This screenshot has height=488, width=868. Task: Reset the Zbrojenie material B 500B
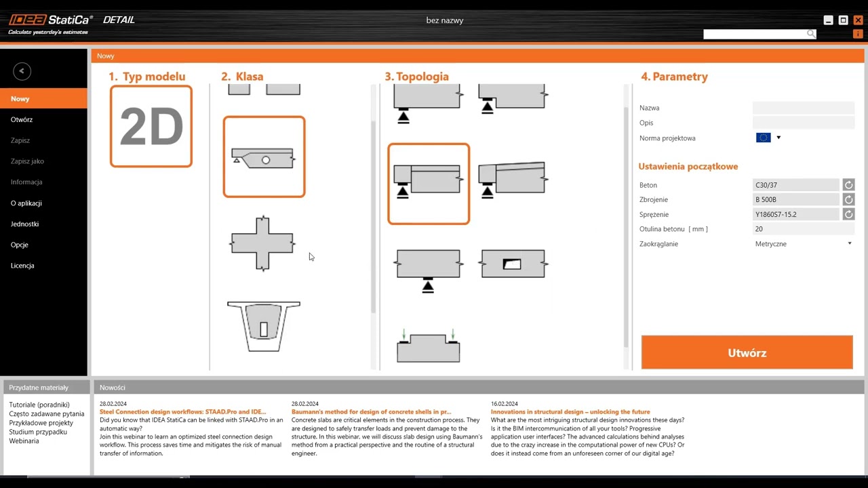pyautogui.click(x=848, y=200)
